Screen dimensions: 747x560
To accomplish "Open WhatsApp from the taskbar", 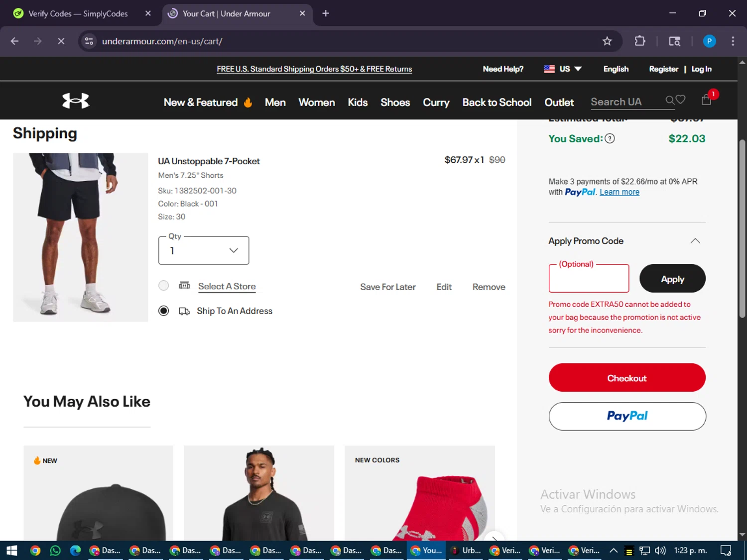I will 55,551.
